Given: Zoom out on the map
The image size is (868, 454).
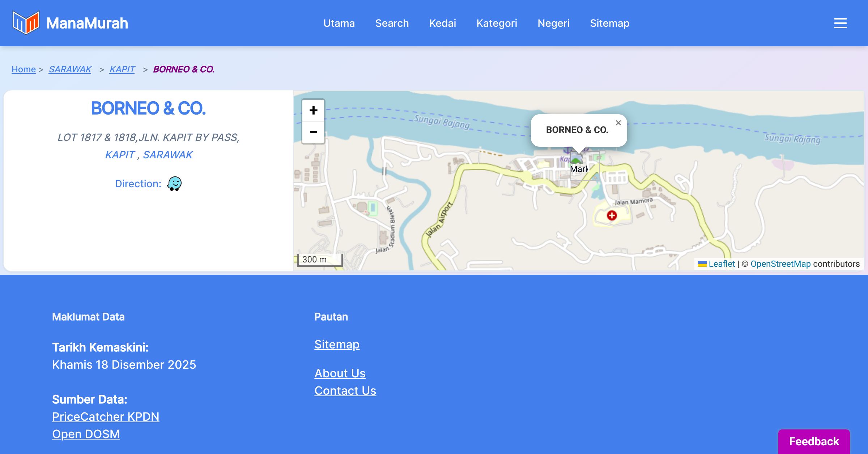Looking at the screenshot, I should (313, 132).
